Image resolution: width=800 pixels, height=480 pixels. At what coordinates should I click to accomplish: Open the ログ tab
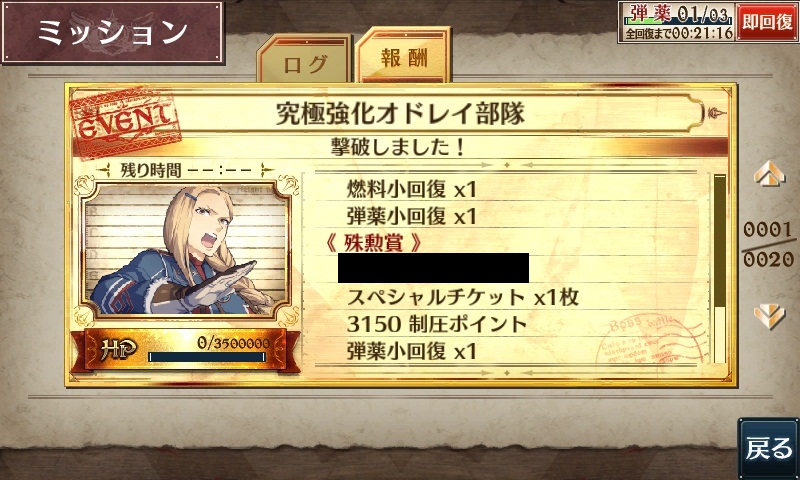pos(305,59)
